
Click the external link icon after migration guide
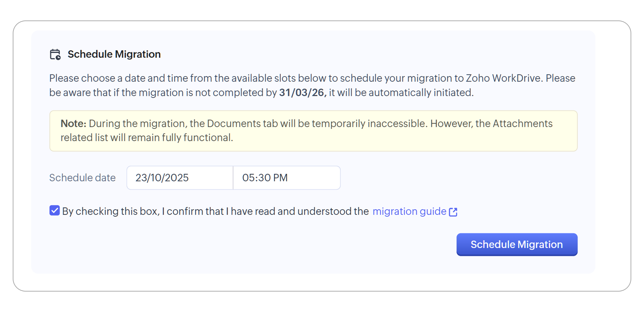click(x=453, y=212)
